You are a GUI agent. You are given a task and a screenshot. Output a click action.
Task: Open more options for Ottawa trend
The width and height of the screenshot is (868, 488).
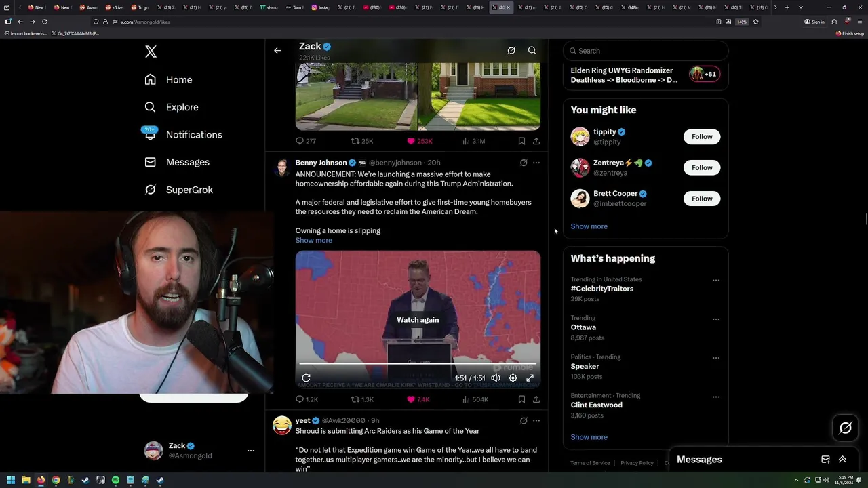click(x=715, y=319)
